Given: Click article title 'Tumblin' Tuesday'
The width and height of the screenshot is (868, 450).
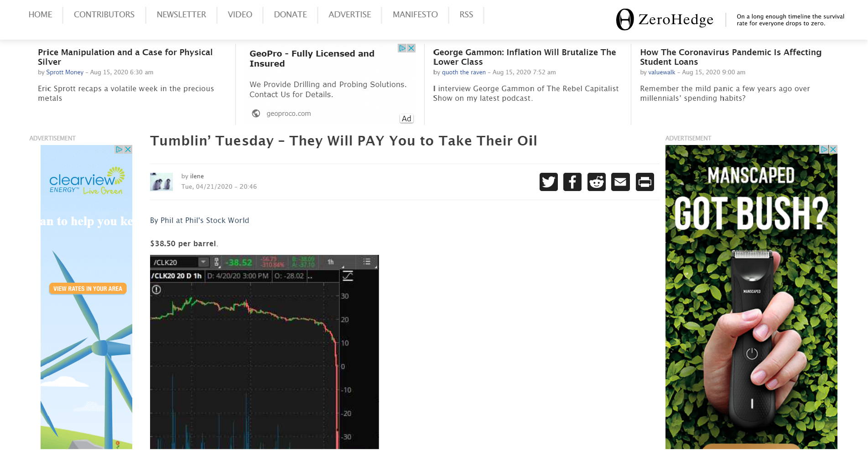Looking at the screenshot, I should pos(343,141).
